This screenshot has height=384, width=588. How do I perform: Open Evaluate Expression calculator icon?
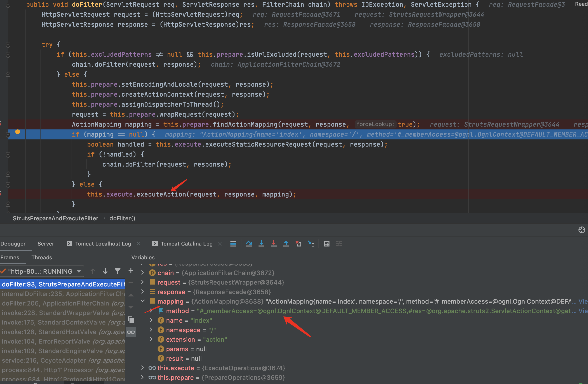tap(326, 244)
